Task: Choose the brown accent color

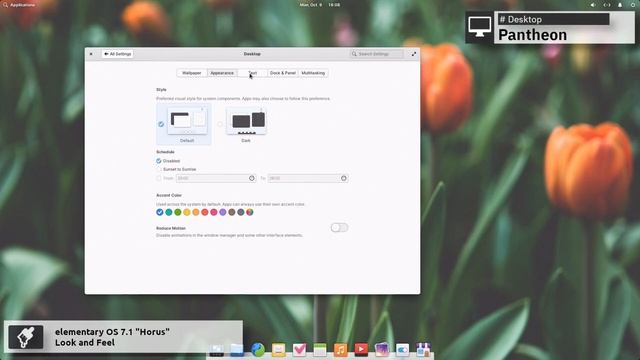Action: coord(231,212)
